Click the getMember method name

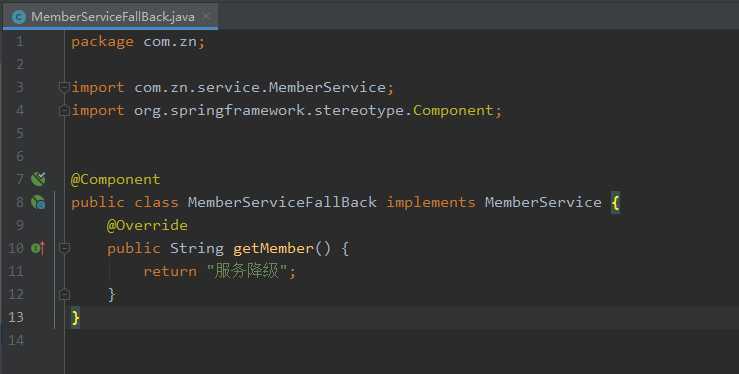coord(273,248)
